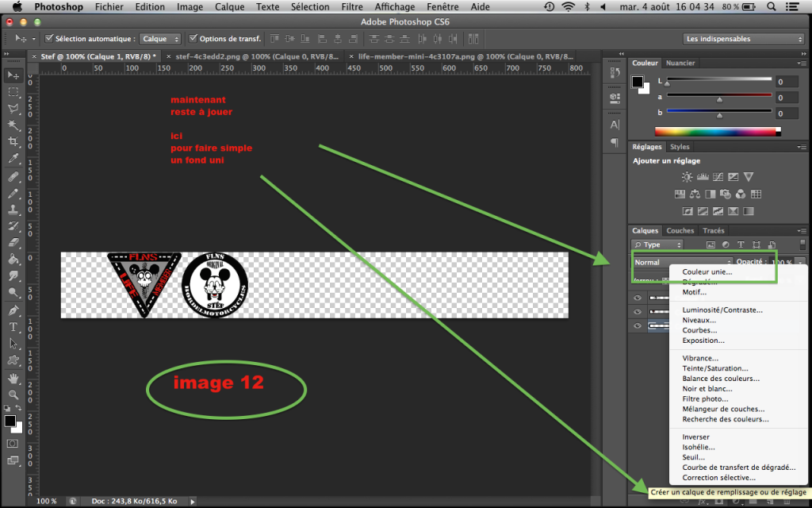Select the Paint Bucket tool
Image resolution: width=812 pixels, height=508 pixels.
pos(13,260)
